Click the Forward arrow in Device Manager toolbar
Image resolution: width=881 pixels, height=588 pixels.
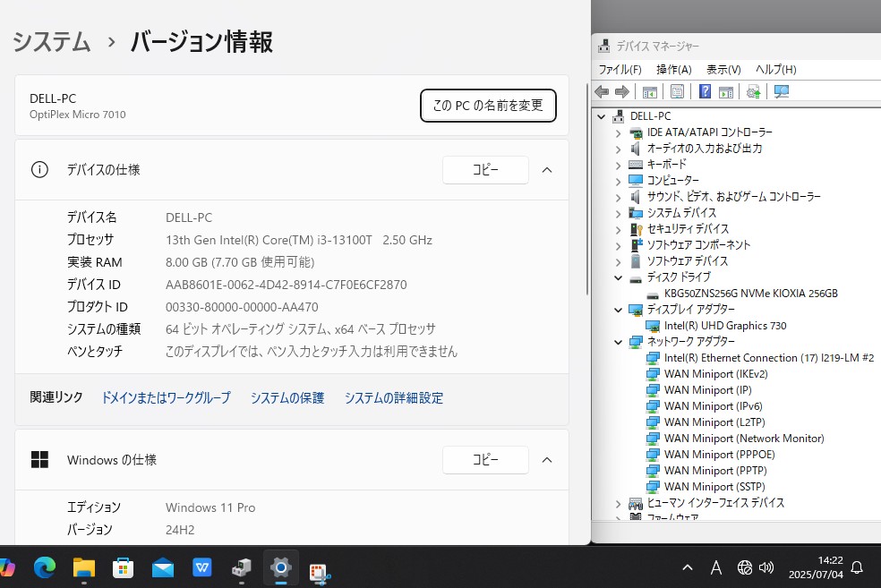[622, 91]
